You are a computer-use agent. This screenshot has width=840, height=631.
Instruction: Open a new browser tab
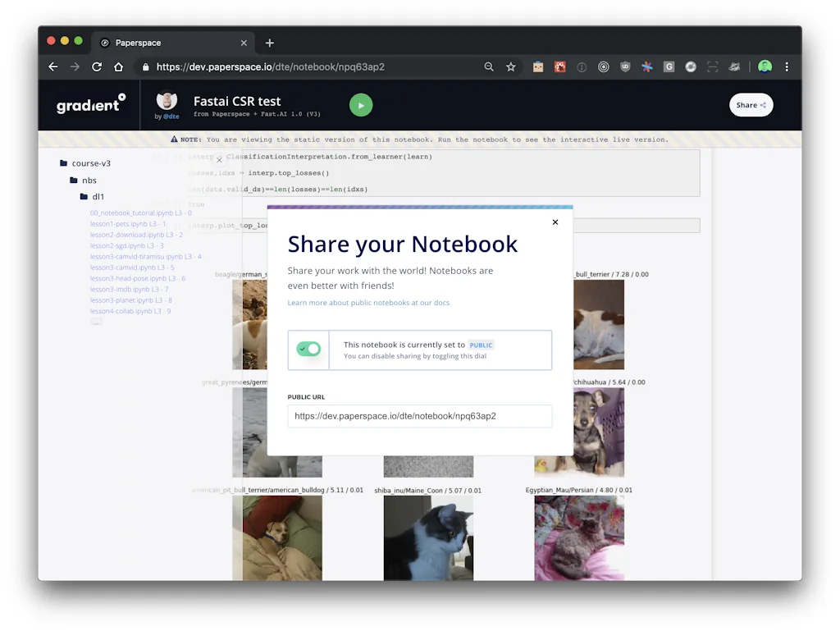[271, 43]
